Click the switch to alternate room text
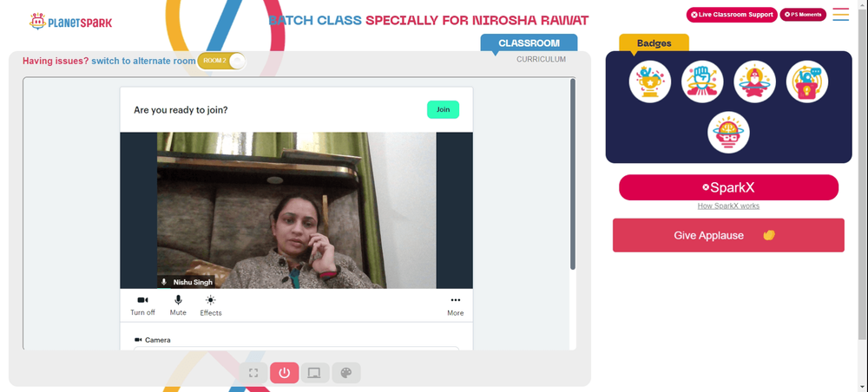 pos(143,61)
